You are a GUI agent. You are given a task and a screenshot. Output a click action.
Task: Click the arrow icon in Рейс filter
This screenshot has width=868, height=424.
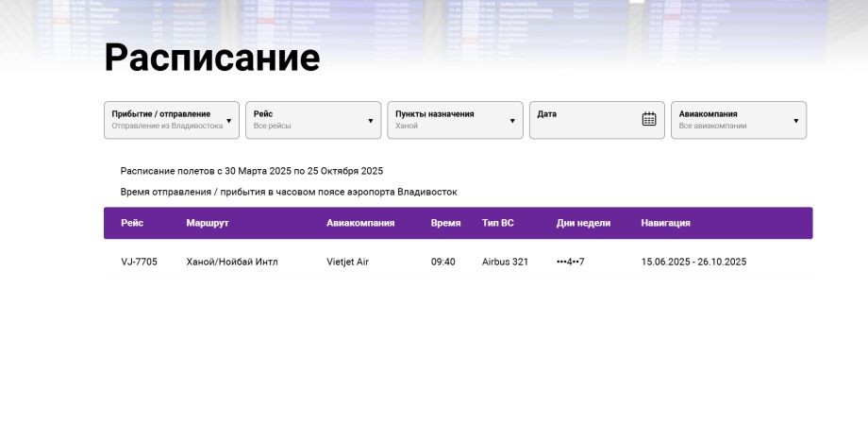(x=370, y=121)
